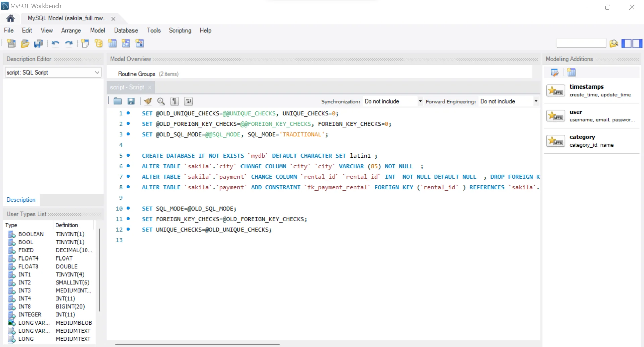Save script using the floppy disk icon
The image size is (644, 347).
click(x=131, y=101)
